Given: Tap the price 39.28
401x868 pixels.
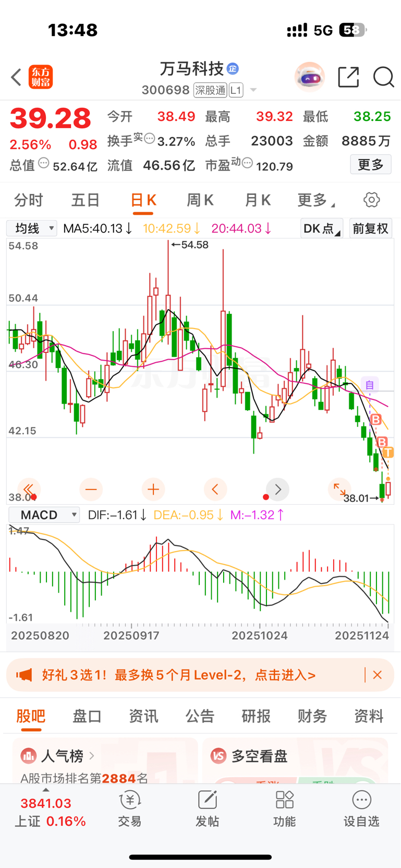Looking at the screenshot, I should [51, 118].
